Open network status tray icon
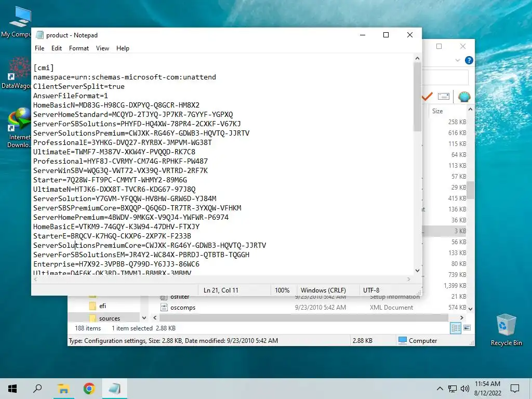 pos(453,389)
